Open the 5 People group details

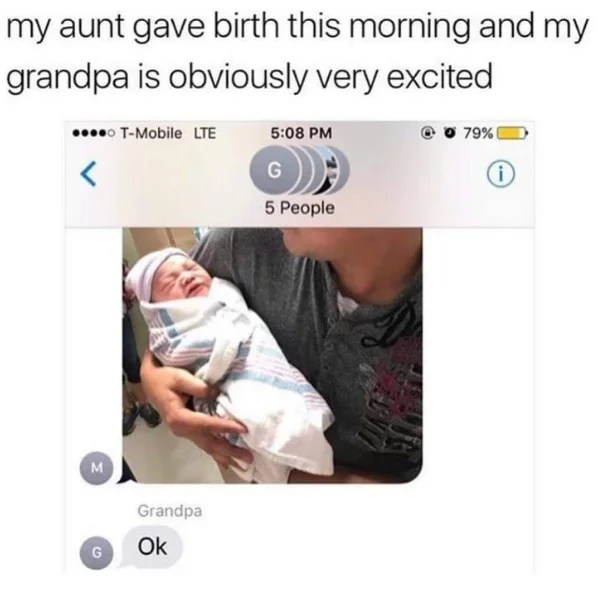tap(300, 208)
